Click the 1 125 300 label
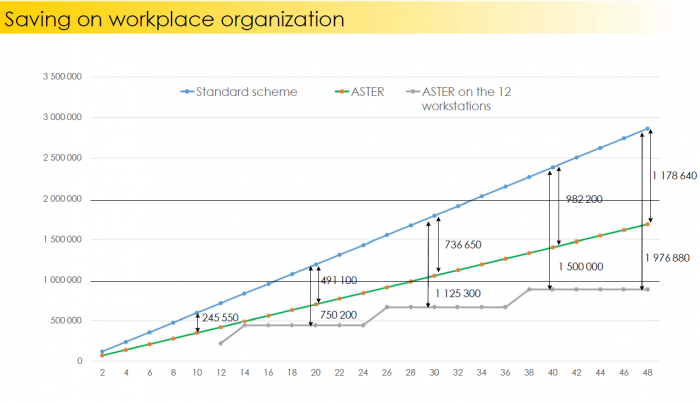The width and height of the screenshot is (700, 403). click(x=458, y=293)
